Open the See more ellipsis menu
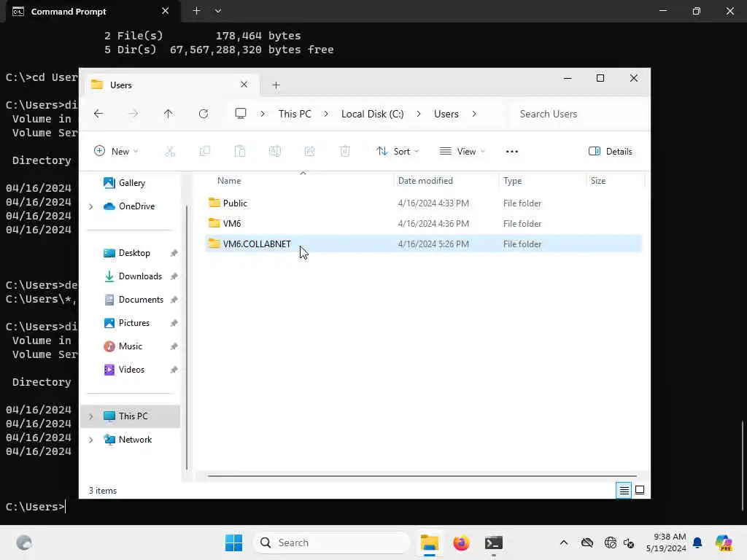 click(x=511, y=152)
